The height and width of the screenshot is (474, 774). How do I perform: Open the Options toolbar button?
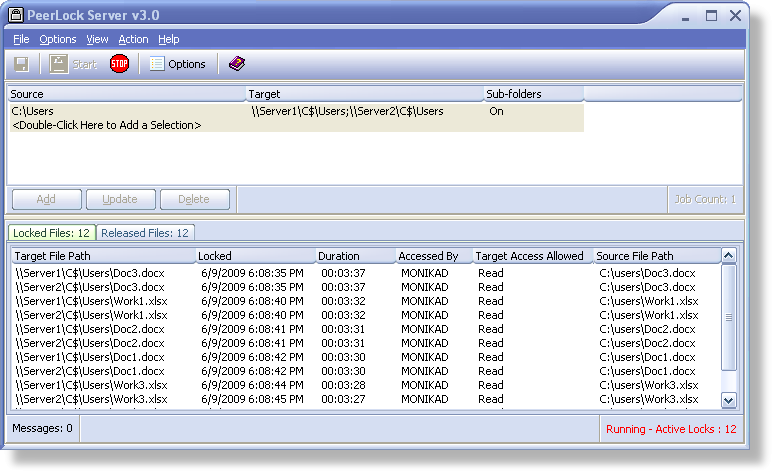click(178, 64)
